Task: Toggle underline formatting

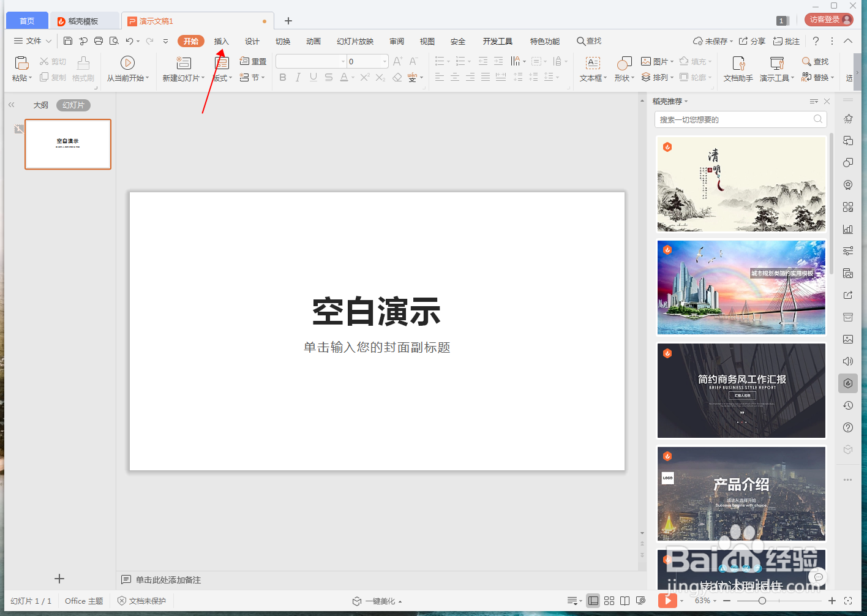Action: tap(313, 77)
